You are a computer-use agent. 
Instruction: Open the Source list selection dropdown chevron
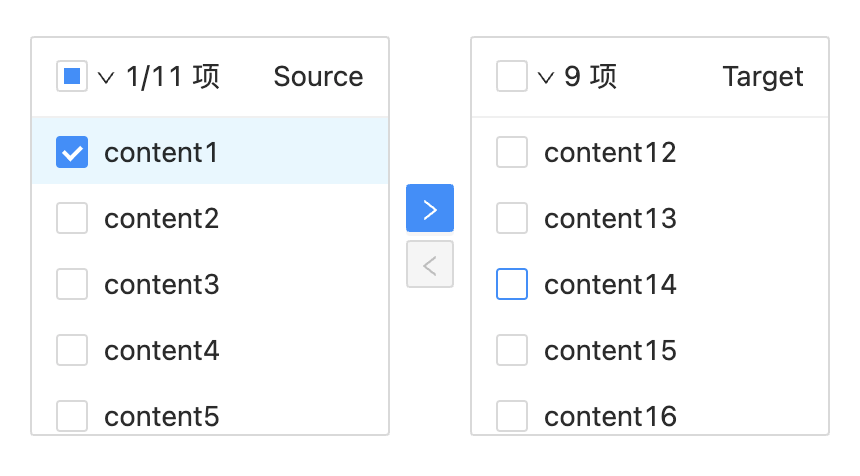(107, 77)
